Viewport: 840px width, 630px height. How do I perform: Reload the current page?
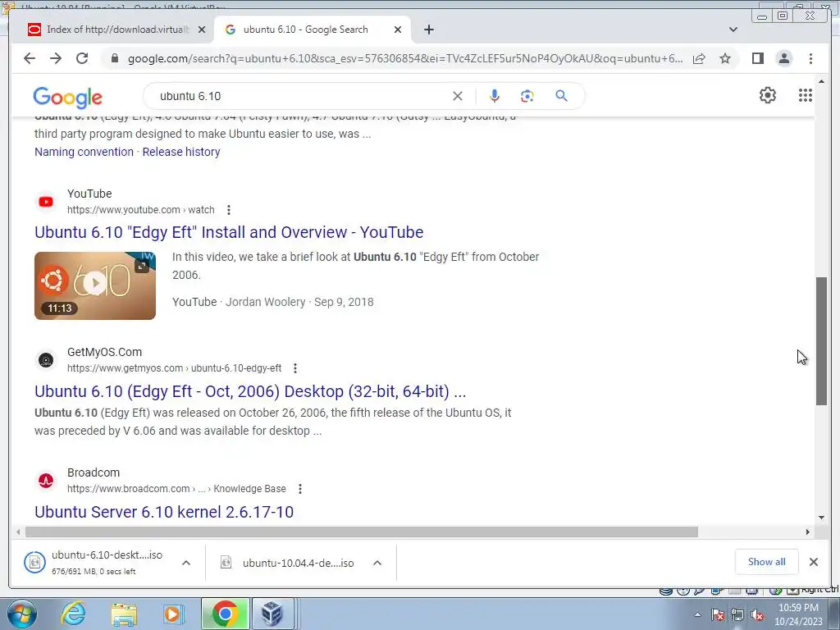click(x=82, y=58)
